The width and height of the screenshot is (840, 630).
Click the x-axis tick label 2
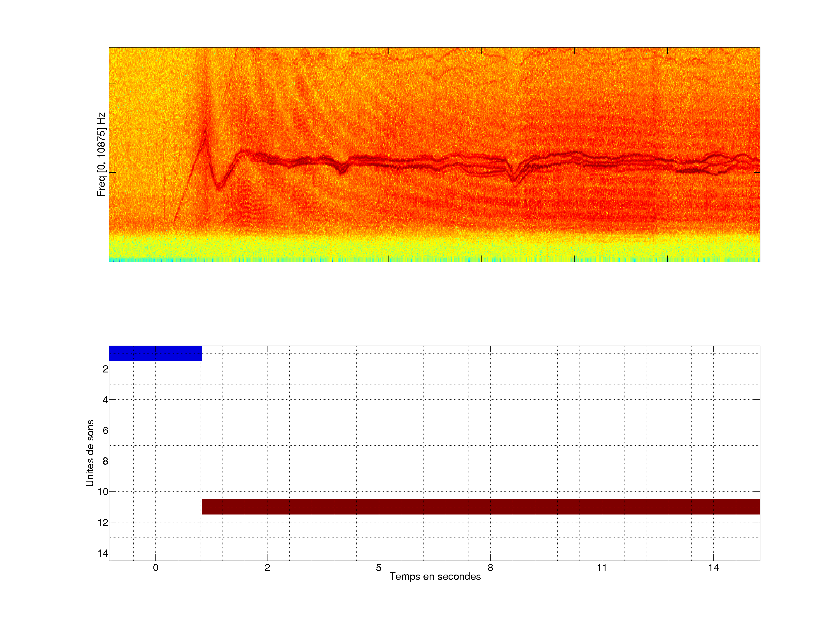click(267, 568)
